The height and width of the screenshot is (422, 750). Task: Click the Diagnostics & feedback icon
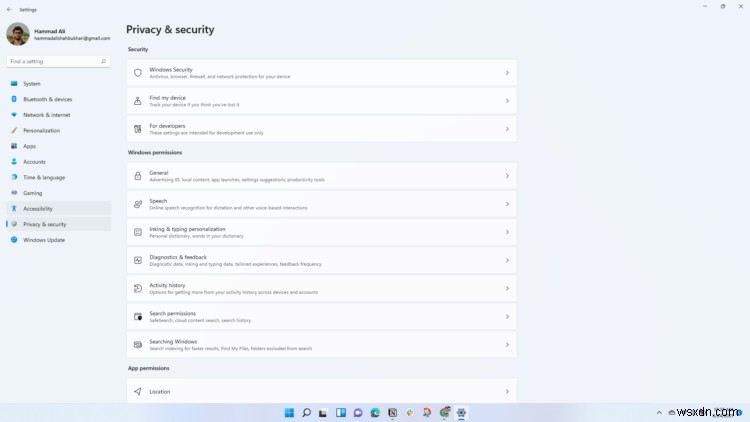click(138, 260)
